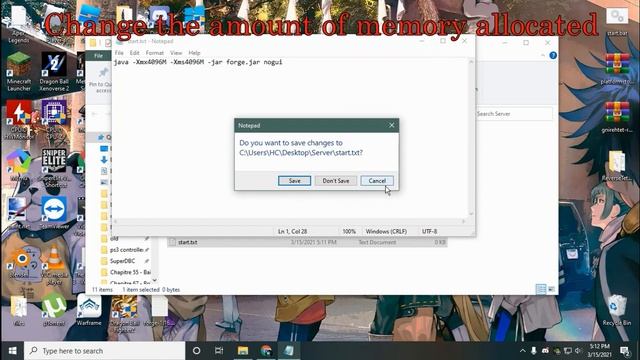Viewport: 640px width, 360px height.
Task: Select the Warframe desktop icon
Action: pyautogui.click(x=89, y=310)
